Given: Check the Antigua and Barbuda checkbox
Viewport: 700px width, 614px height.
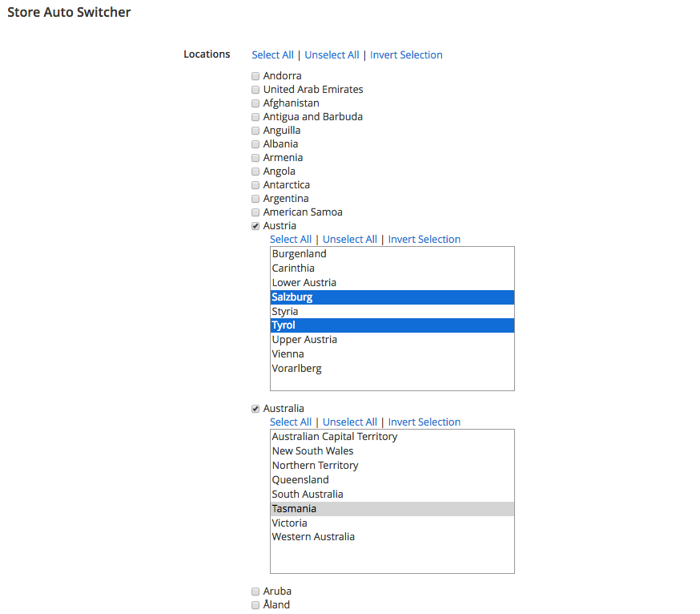Looking at the screenshot, I should (255, 117).
